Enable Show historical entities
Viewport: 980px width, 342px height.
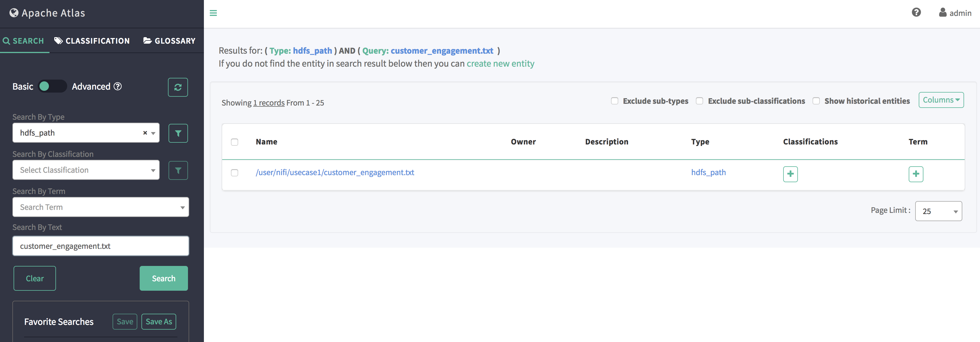point(816,101)
